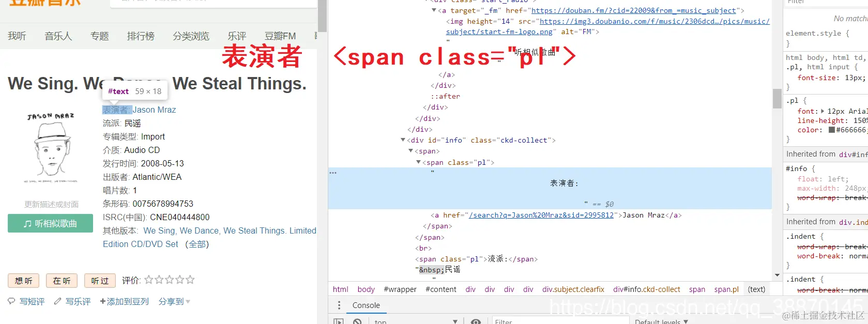Open the 分类浏览 navigation tab
Screen dimensions: 868x324
point(191,36)
